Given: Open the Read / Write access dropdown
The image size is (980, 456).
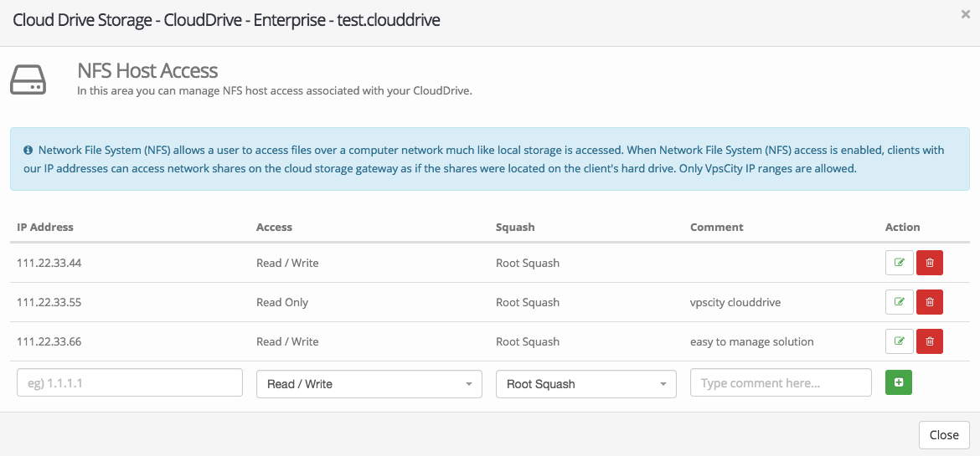Looking at the screenshot, I should tap(369, 384).
